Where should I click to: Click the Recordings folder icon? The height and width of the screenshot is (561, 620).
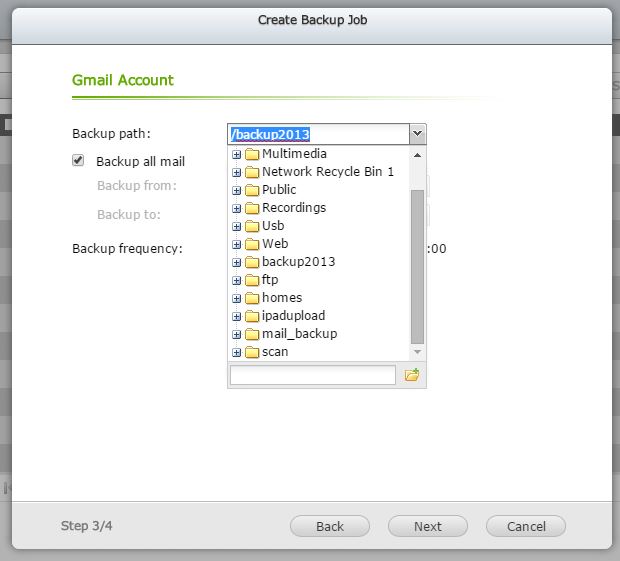pos(252,208)
